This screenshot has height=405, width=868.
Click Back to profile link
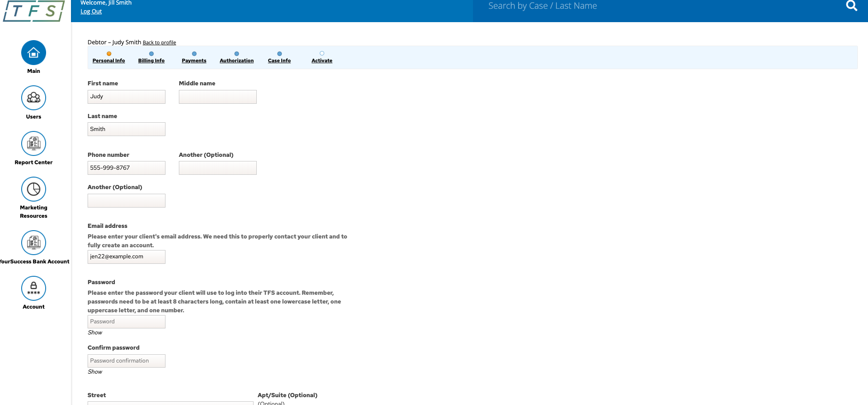[159, 42]
